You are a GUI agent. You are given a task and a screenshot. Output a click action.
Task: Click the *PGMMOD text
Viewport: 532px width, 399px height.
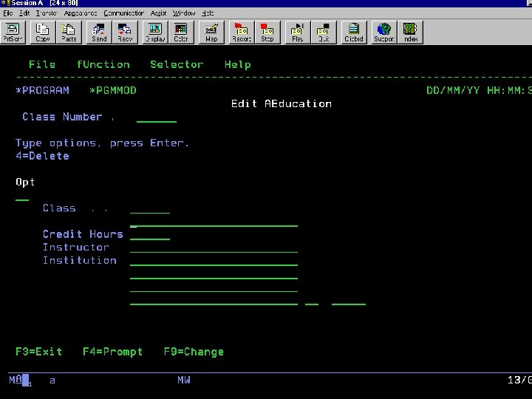point(113,91)
